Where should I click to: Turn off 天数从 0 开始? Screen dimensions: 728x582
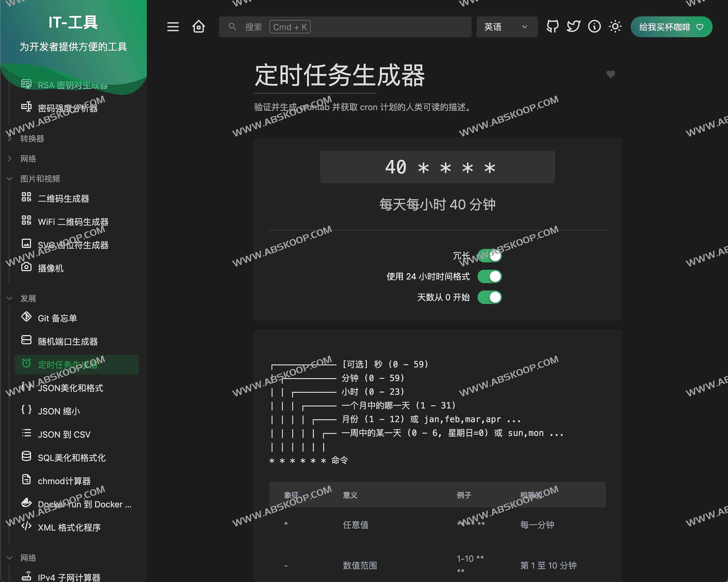(489, 298)
